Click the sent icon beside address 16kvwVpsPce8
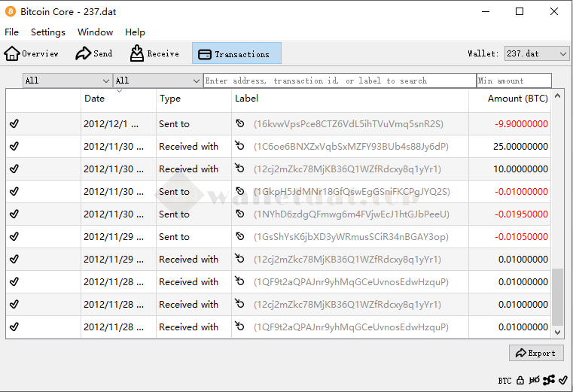Screen dimensions: 573x392 240,124
